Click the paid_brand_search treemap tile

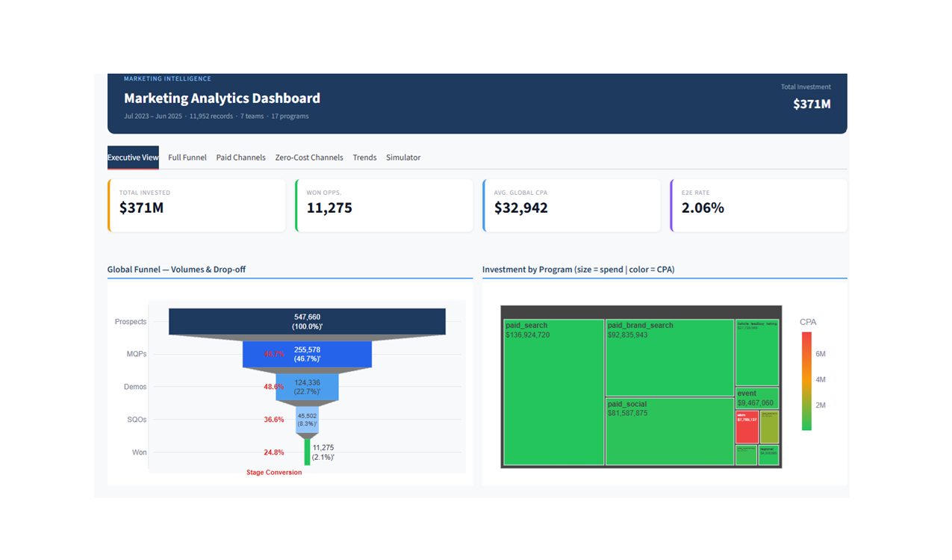pyautogui.click(x=669, y=358)
